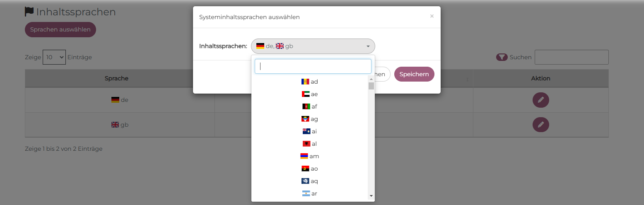
Task: Select the 'ar' flag option
Action: pyautogui.click(x=310, y=193)
